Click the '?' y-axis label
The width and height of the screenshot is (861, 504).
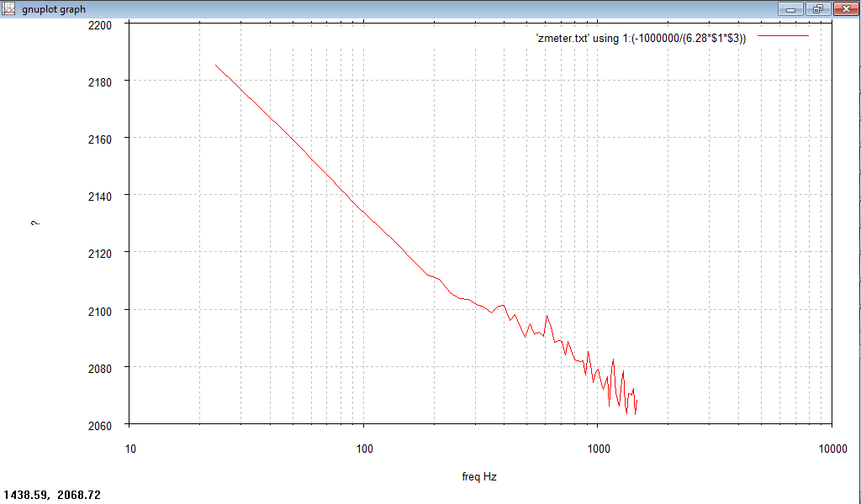pos(35,223)
